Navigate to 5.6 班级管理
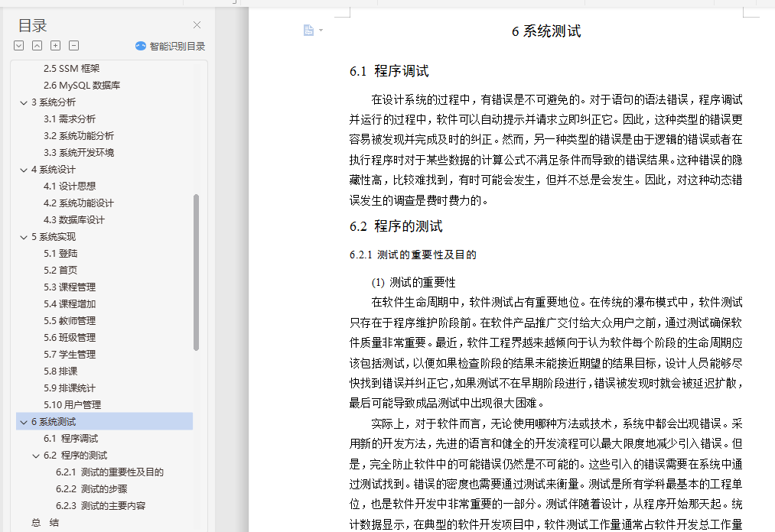The image size is (775, 532). pos(69,337)
